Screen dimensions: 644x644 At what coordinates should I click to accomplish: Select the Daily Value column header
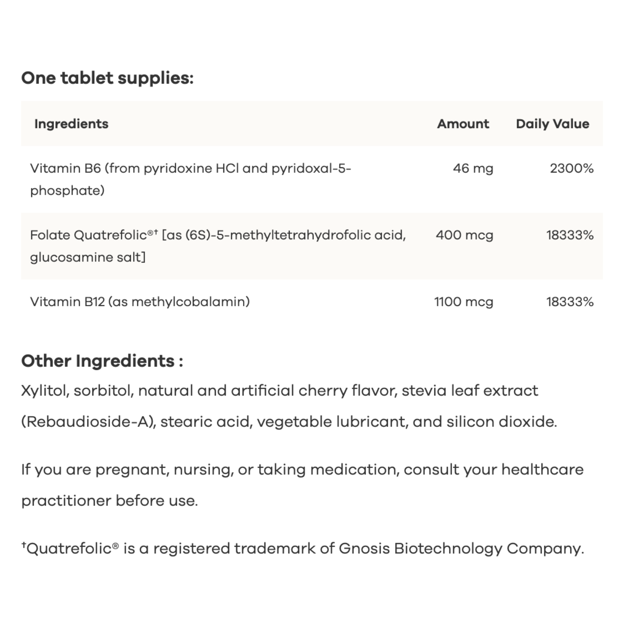coord(552,124)
